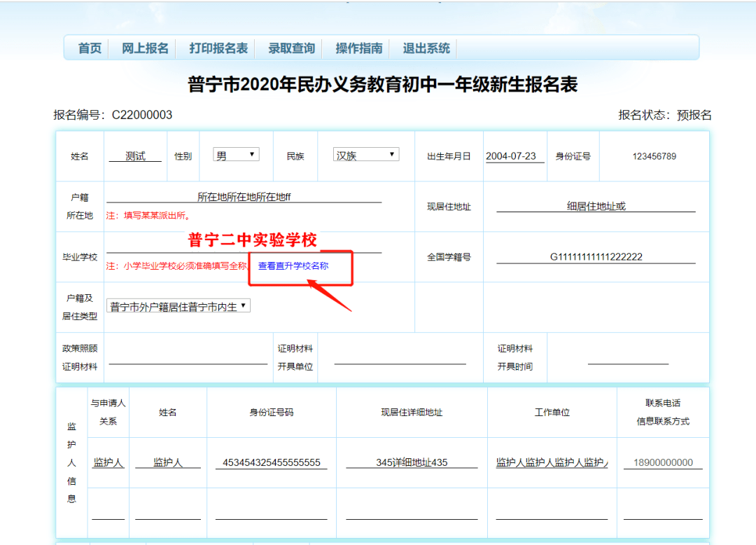Open 录取查询 admission inquiry page

[x=290, y=48]
